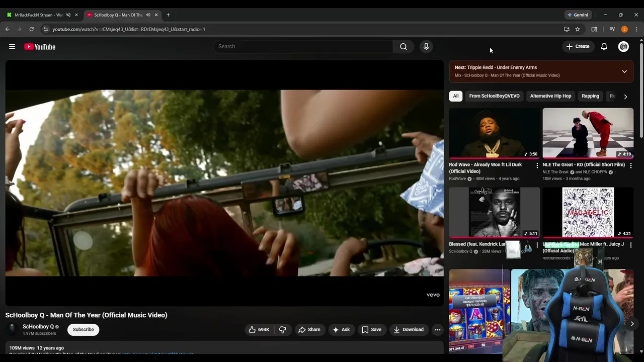
Task: Open the ScHoolboy Q channel name link
Action: (38, 327)
